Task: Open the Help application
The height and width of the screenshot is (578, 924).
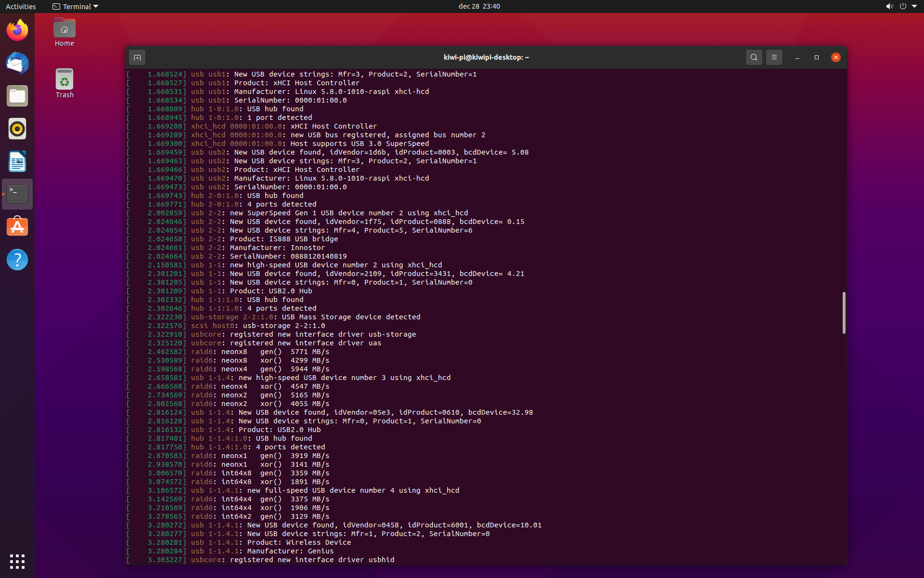Action: 17,260
